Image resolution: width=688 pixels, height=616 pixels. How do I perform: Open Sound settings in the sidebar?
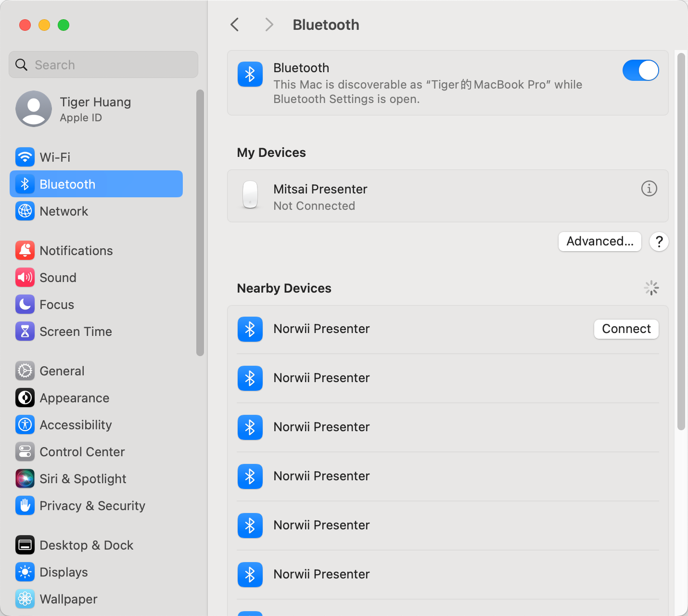coord(96,277)
